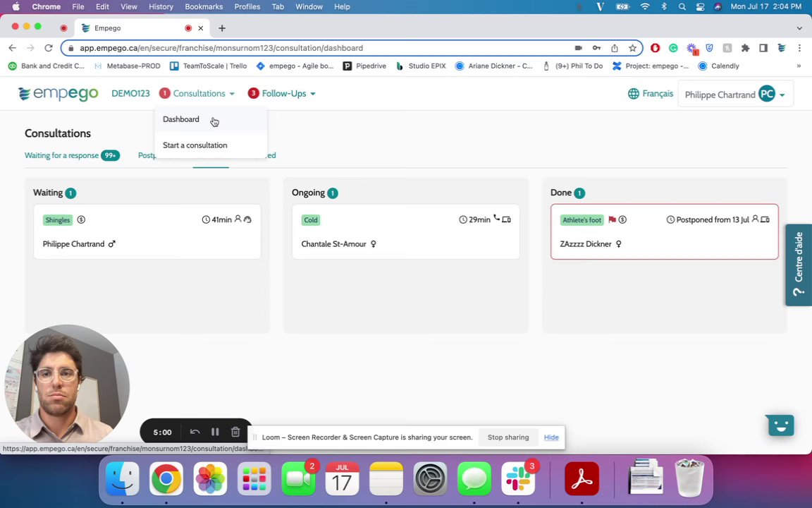Open the History menu in menu bar
The image size is (812, 508).
pos(161,7)
